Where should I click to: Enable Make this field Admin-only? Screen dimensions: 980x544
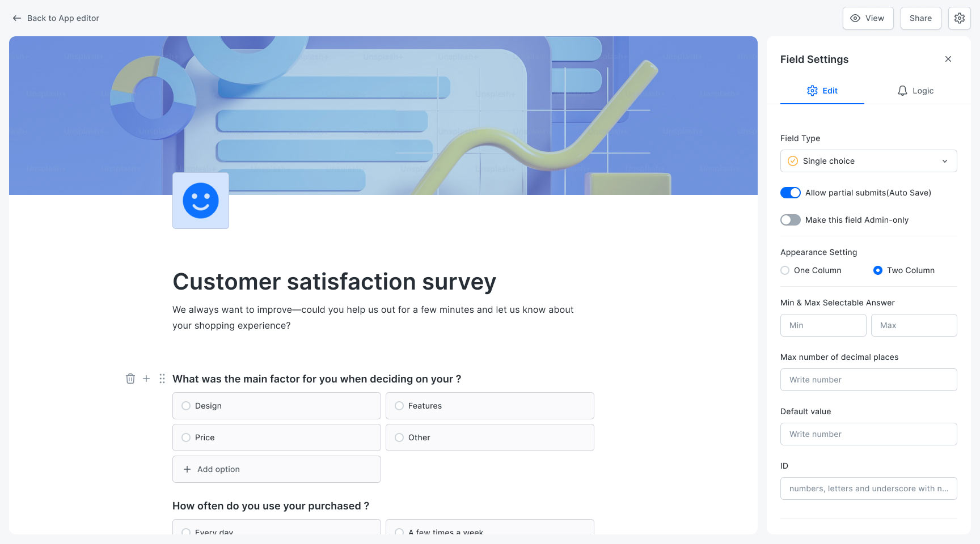click(x=790, y=220)
